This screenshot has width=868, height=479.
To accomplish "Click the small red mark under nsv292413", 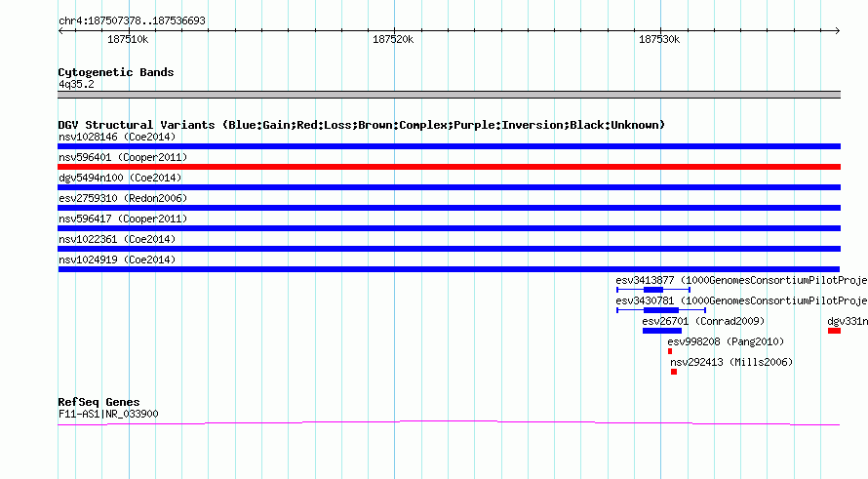I will point(674,372).
